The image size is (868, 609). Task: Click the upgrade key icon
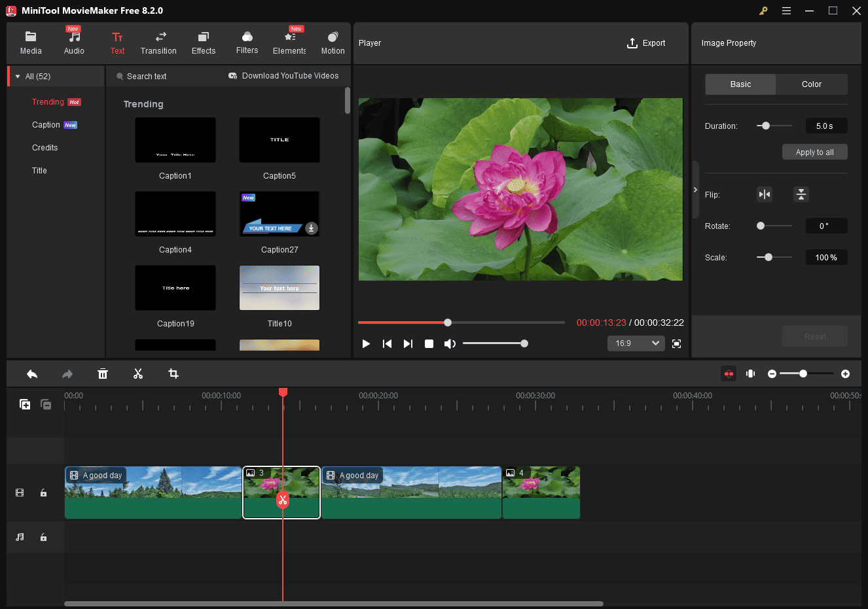click(763, 10)
